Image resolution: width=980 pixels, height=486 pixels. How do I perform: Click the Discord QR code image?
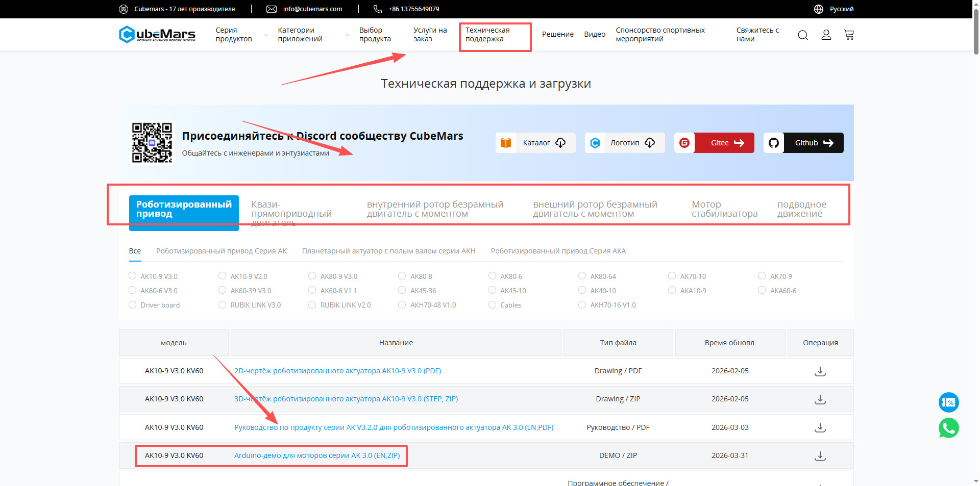(152, 143)
